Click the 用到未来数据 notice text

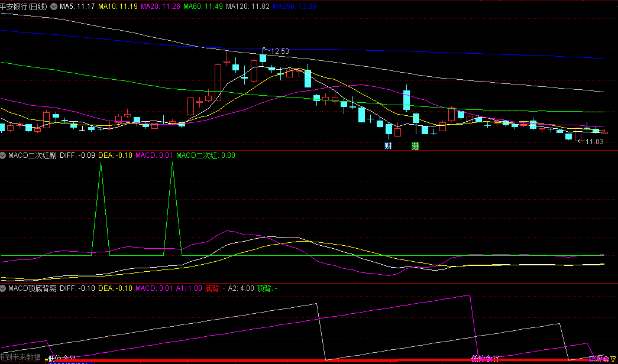click(x=21, y=357)
